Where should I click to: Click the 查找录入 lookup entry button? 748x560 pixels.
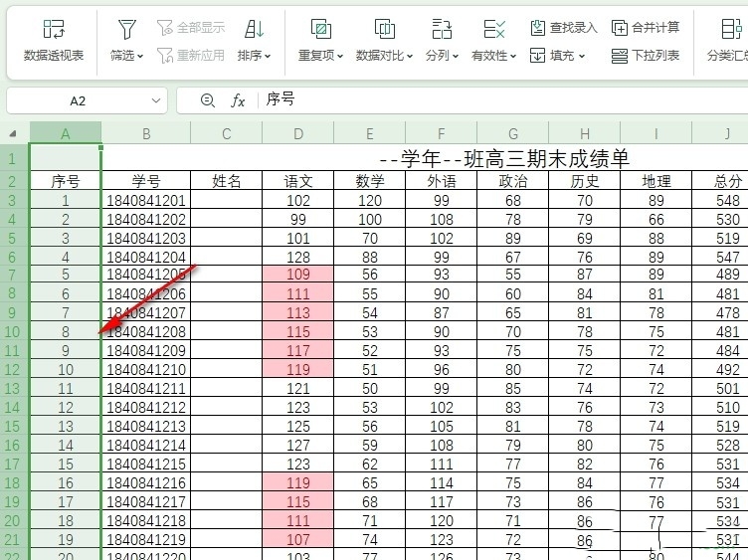tap(564, 28)
